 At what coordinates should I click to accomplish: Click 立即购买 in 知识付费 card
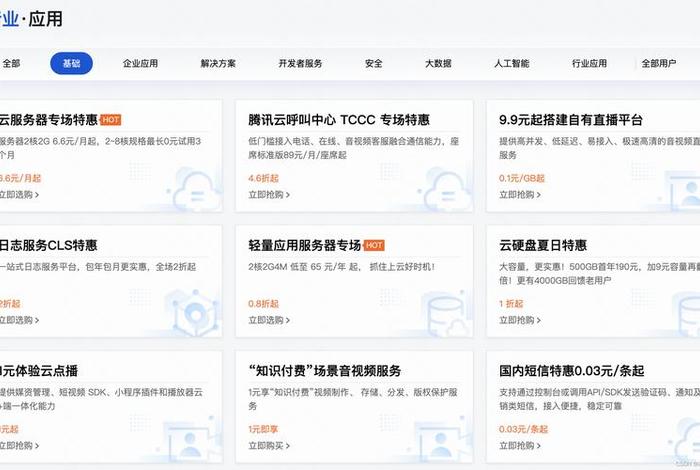pyautogui.click(x=269, y=445)
